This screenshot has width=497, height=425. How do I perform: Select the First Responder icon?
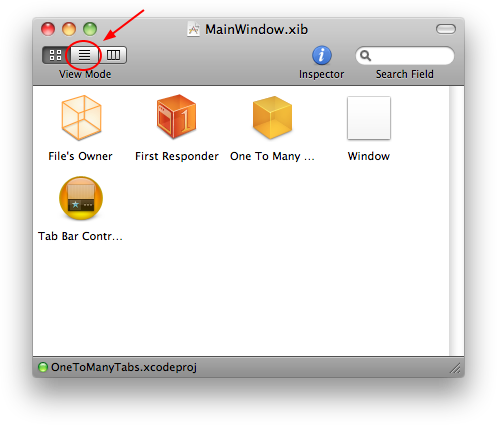pyautogui.click(x=177, y=117)
